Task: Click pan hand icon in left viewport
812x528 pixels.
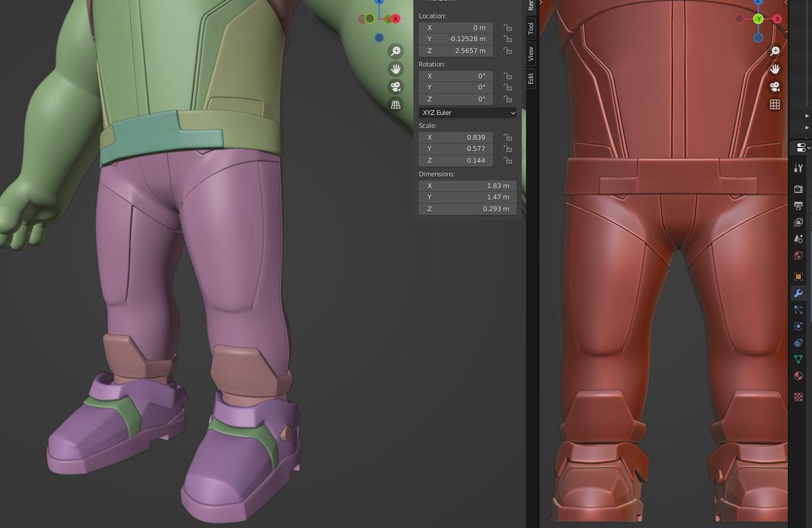Action: click(396, 69)
